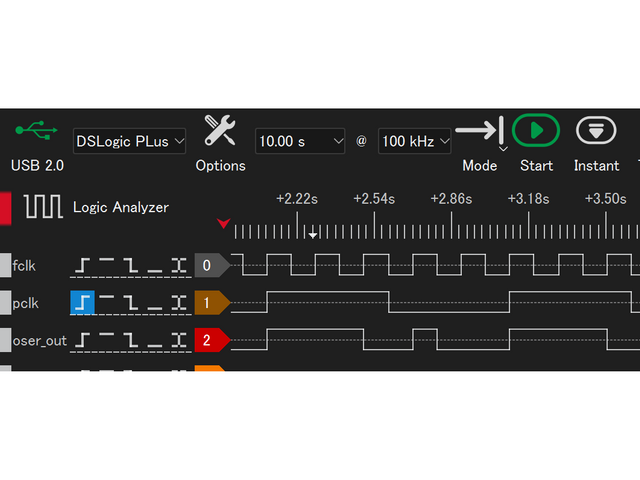The width and height of the screenshot is (640, 480).
Task: Click the Mode arrow icon
Action: point(480,131)
